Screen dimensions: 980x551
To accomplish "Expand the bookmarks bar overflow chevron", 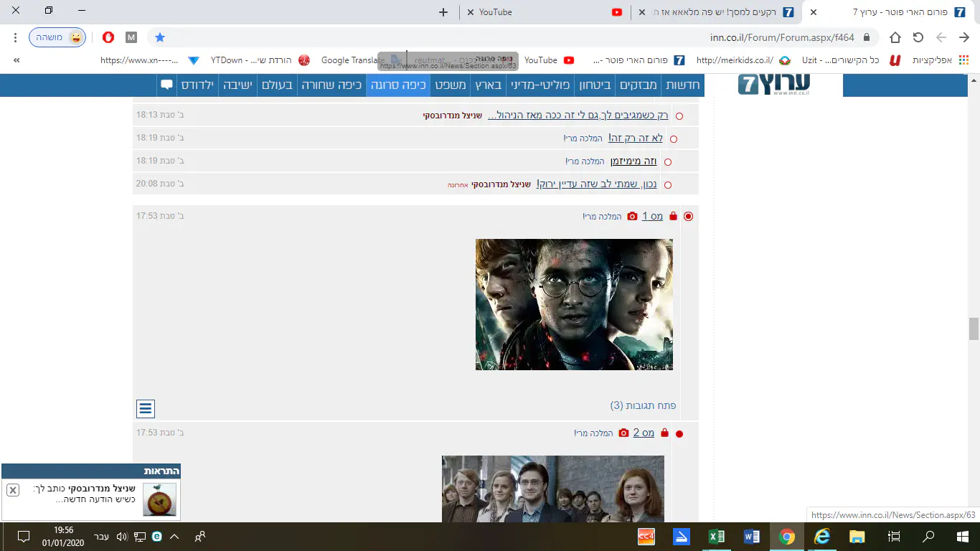I will (16, 60).
